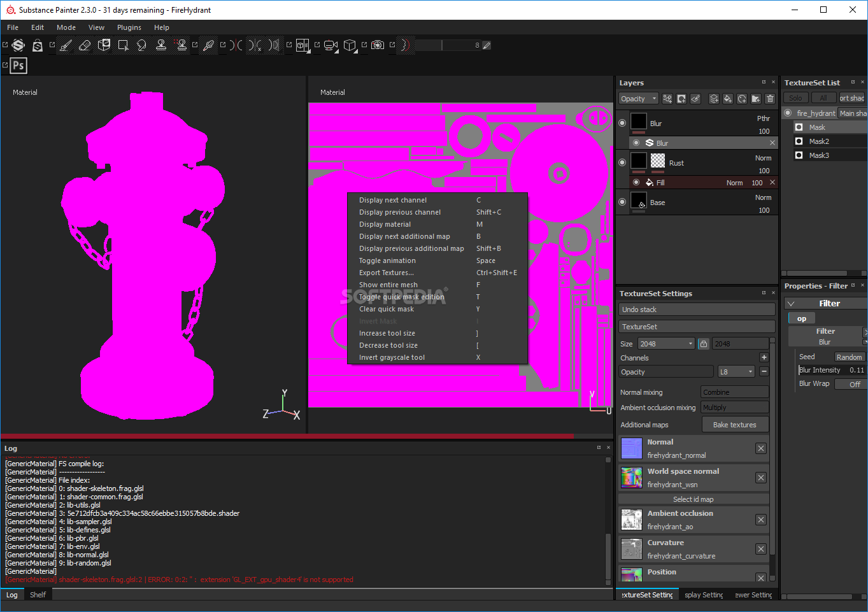Choose Export Textures... from context menu
The height and width of the screenshot is (612, 868).
click(x=438, y=273)
